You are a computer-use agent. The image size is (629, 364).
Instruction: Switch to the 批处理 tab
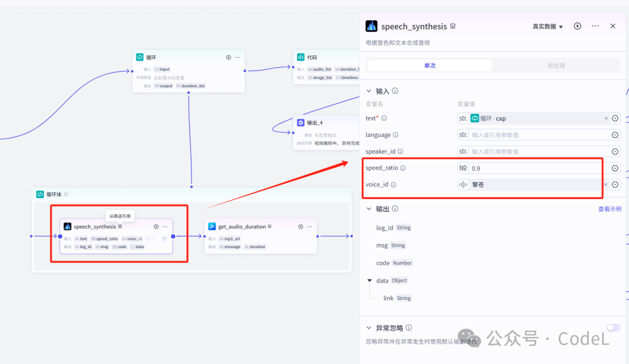[x=556, y=65]
